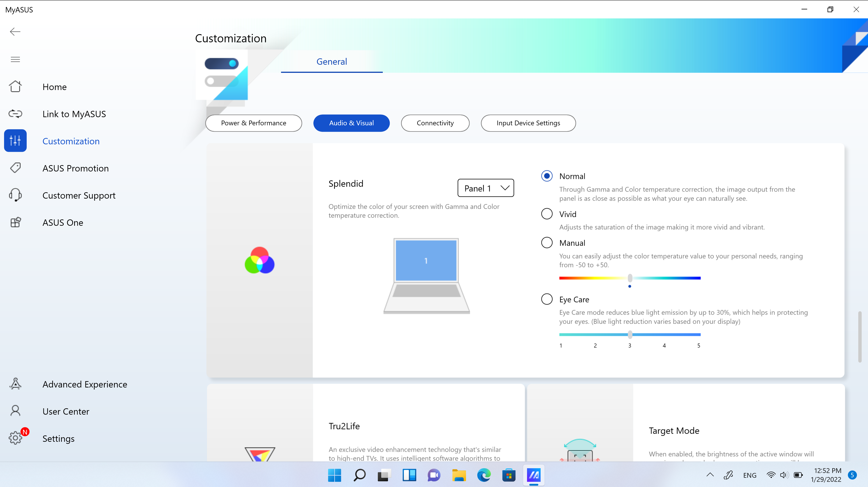This screenshot has width=868, height=487.
Task: Click the Customer Support headset icon
Action: pos(15,195)
